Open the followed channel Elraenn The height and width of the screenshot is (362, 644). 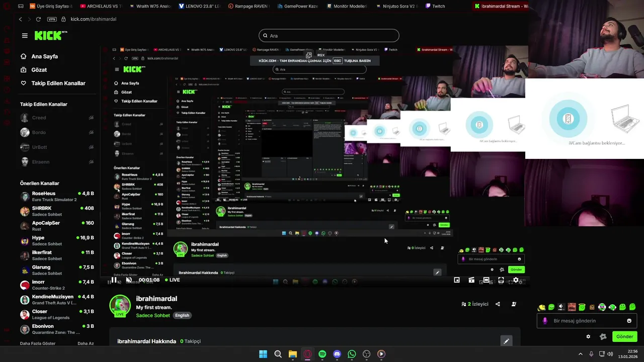(x=57, y=162)
